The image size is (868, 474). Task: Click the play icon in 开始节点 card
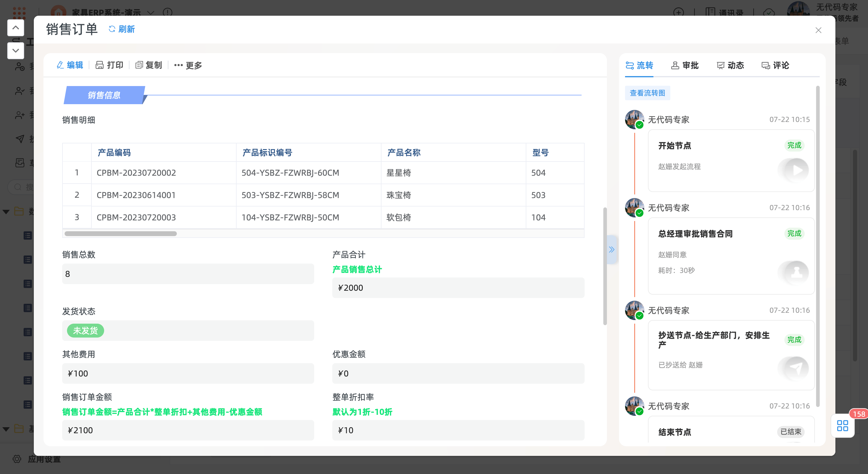796,170
